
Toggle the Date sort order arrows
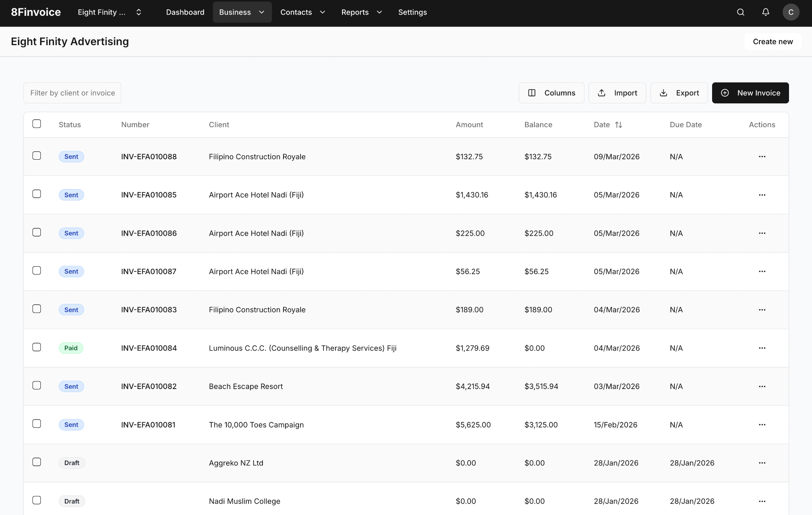pyautogui.click(x=619, y=124)
